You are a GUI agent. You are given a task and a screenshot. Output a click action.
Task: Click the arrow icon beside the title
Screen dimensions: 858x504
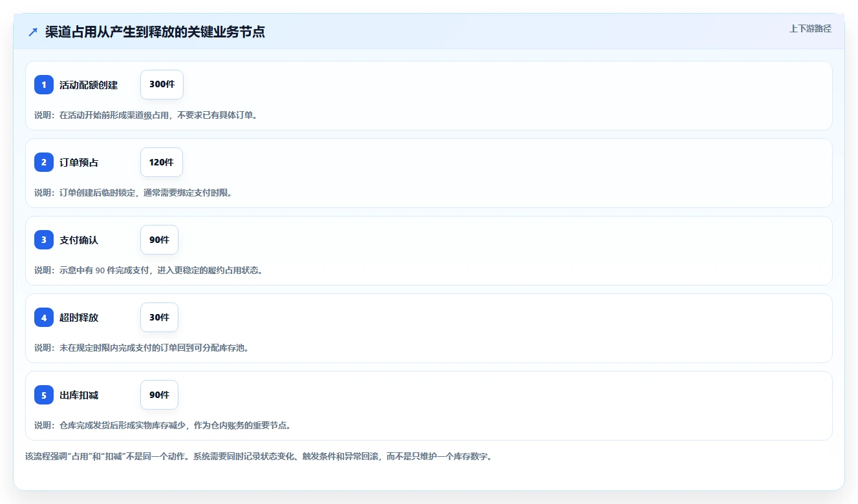pos(33,32)
